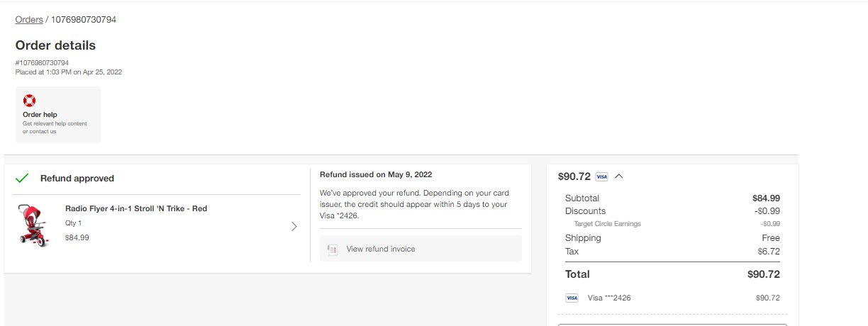Click the Tax $6.72 value
Screen dimensions: 868x326
coord(769,252)
